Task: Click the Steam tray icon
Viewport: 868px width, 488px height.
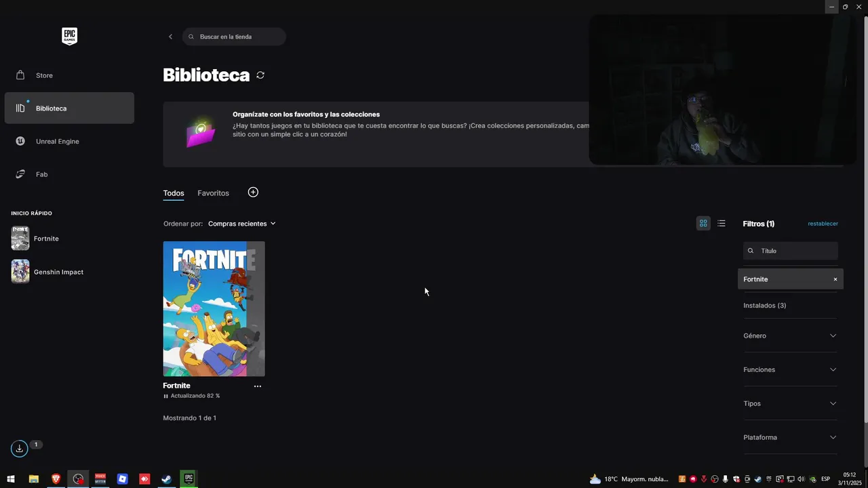Action: (758, 479)
